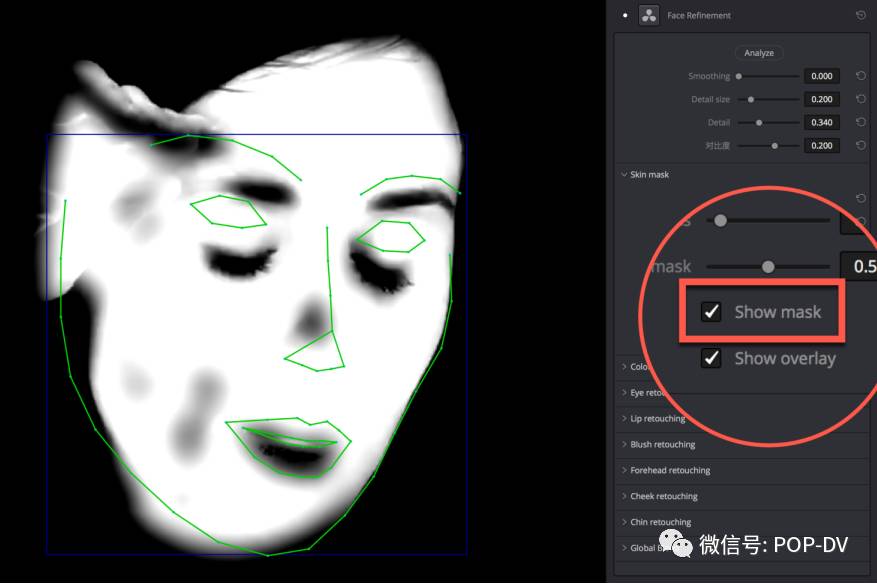Disable the Show overlay checkbox
The image size is (877, 584).
pyautogui.click(x=711, y=358)
